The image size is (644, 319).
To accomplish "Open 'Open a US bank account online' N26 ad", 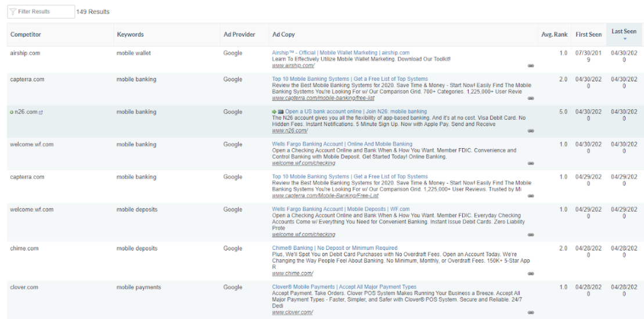I will [x=355, y=112].
